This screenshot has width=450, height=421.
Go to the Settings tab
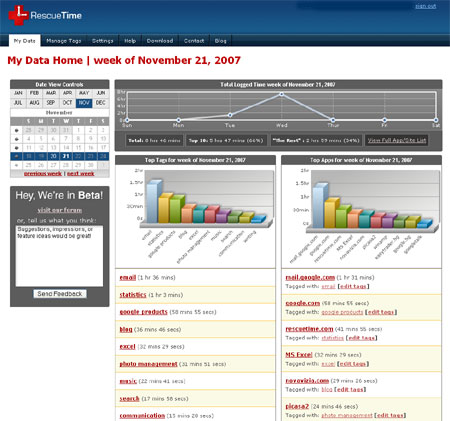click(x=102, y=41)
